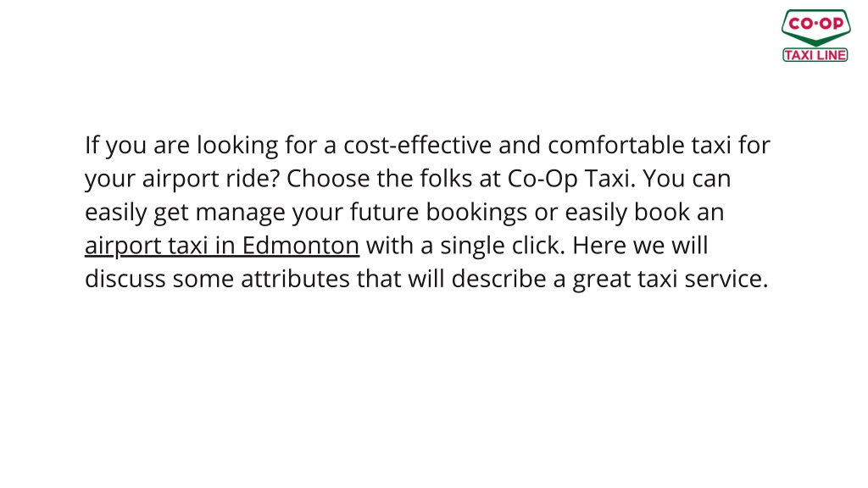The height and width of the screenshot is (488, 868).
Task: Click the word "attributes" in last line
Action: coord(295,279)
